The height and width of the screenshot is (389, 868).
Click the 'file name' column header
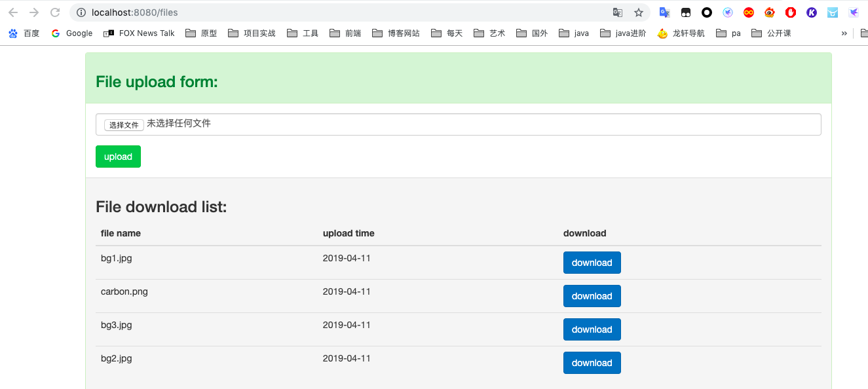point(121,233)
